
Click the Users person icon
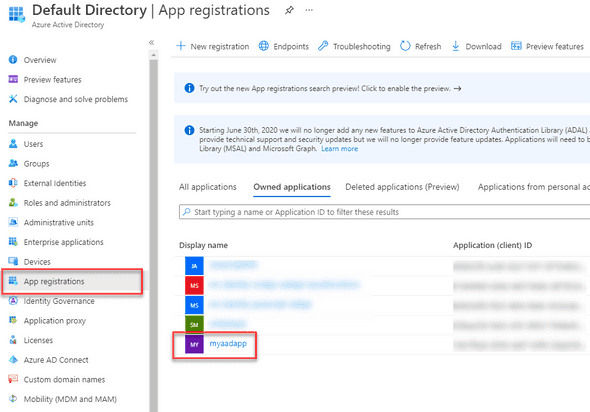pyautogui.click(x=13, y=144)
